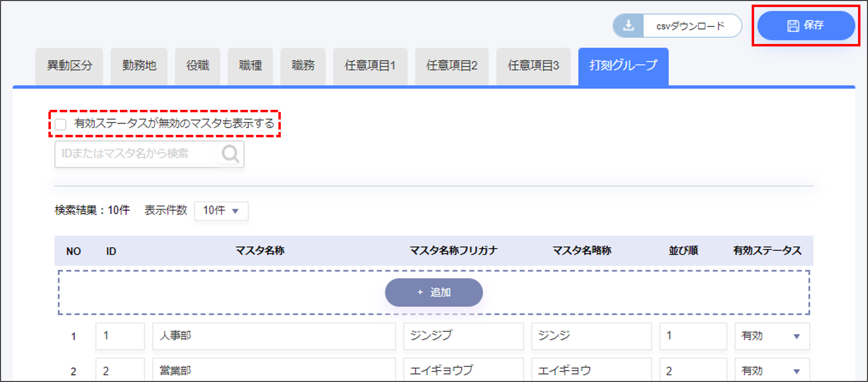Enable showing masters with invalid status checkbox
The image size is (868, 382).
click(x=61, y=124)
